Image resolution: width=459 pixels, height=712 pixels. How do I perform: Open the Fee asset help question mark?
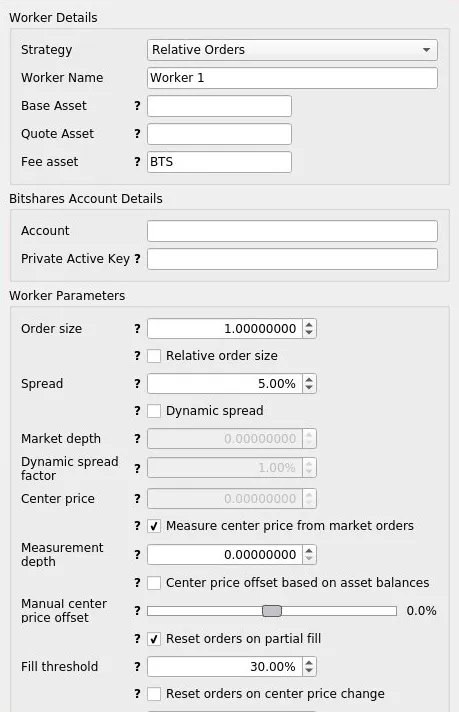click(x=137, y=162)
